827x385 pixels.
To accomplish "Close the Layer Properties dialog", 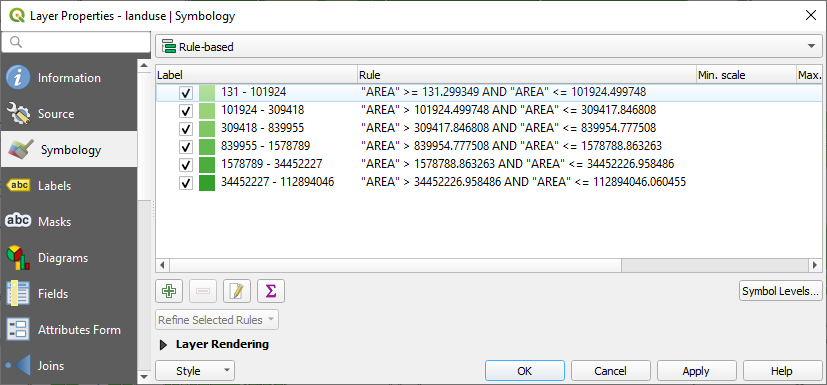I will point(811,15).
